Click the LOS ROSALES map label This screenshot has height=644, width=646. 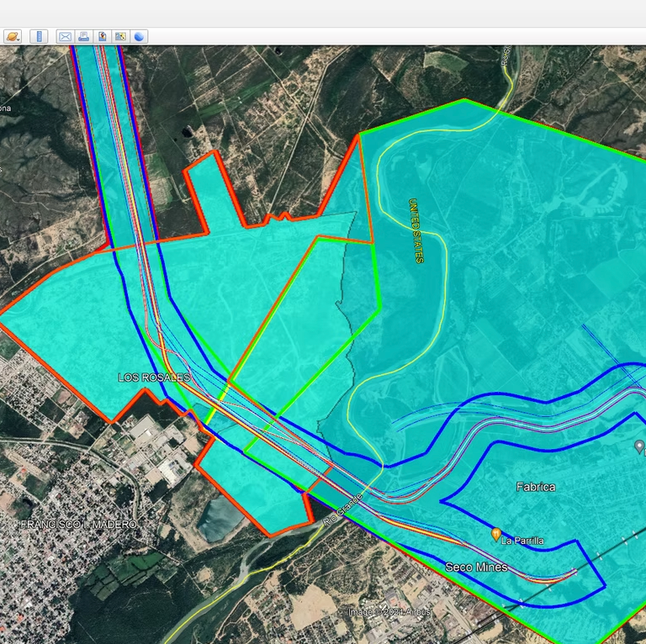pos(154,377)
